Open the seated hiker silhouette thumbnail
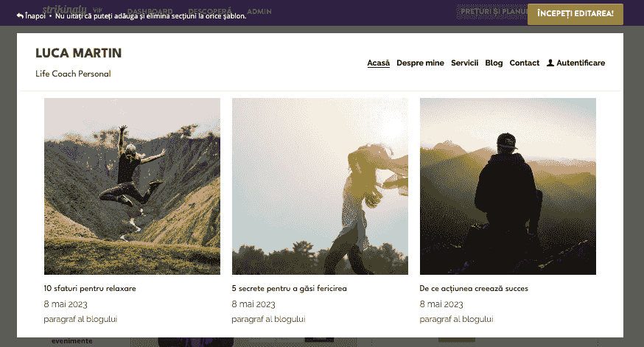Image resolution: width=644 pixels, height=347 pixels. click(x=508, y=186)
